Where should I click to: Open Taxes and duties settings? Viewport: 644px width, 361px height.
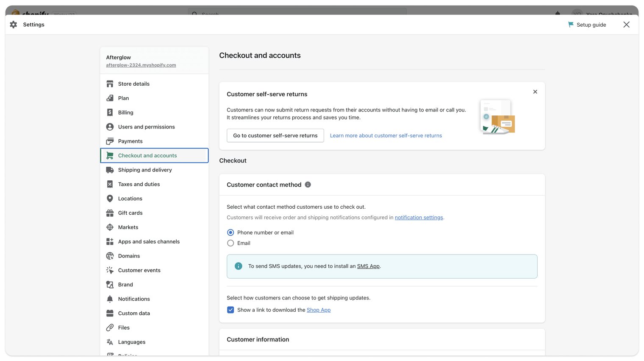click(x=139, y=184)
